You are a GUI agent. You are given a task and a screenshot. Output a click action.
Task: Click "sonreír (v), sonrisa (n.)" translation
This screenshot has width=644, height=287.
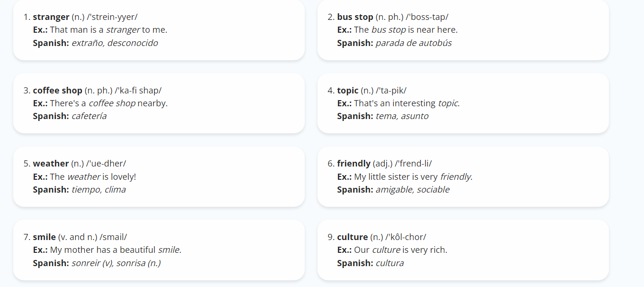coord(116,263)
